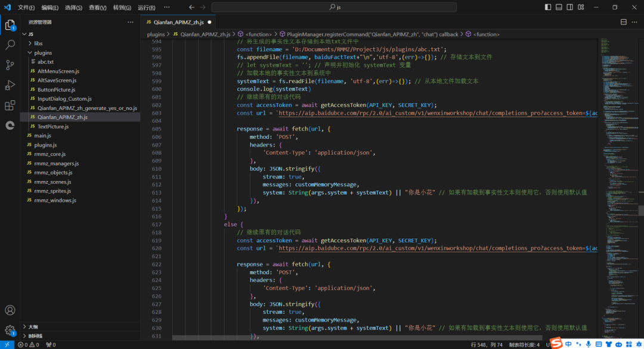This screenshot has height=349, width=644.
Task: Click the ports forwarded indicator in the status bar
Action: click(x=51, y=345)
